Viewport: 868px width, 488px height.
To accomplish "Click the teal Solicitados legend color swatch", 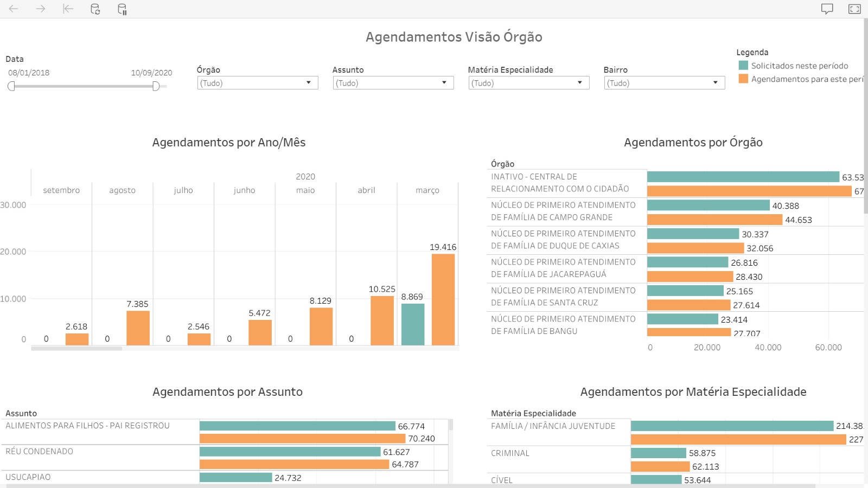I will tap(743, 66).
